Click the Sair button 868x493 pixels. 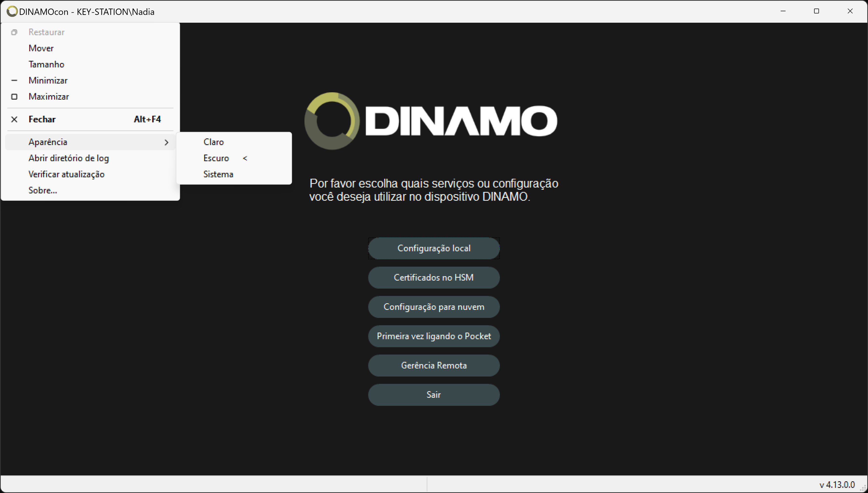(x=434, y=395)
